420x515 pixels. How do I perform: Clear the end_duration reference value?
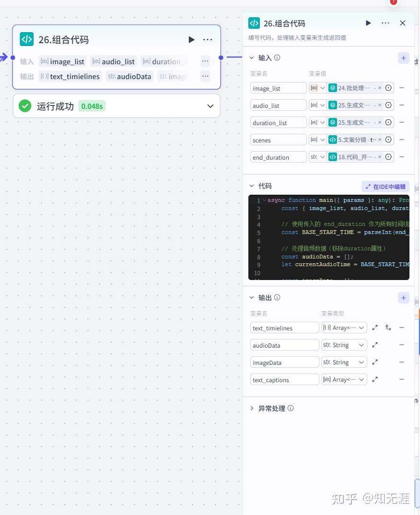click(x=380, y=157)
